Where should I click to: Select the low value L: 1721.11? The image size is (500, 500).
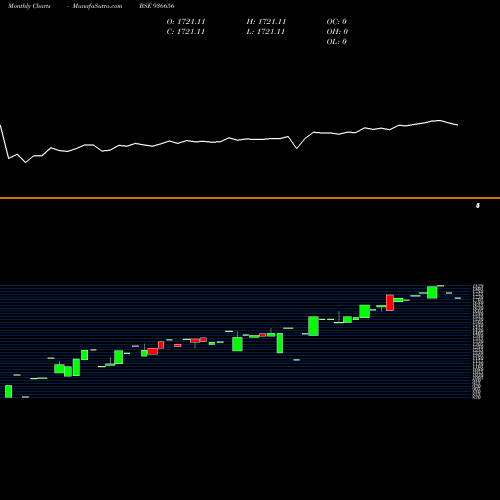point(266,32)
